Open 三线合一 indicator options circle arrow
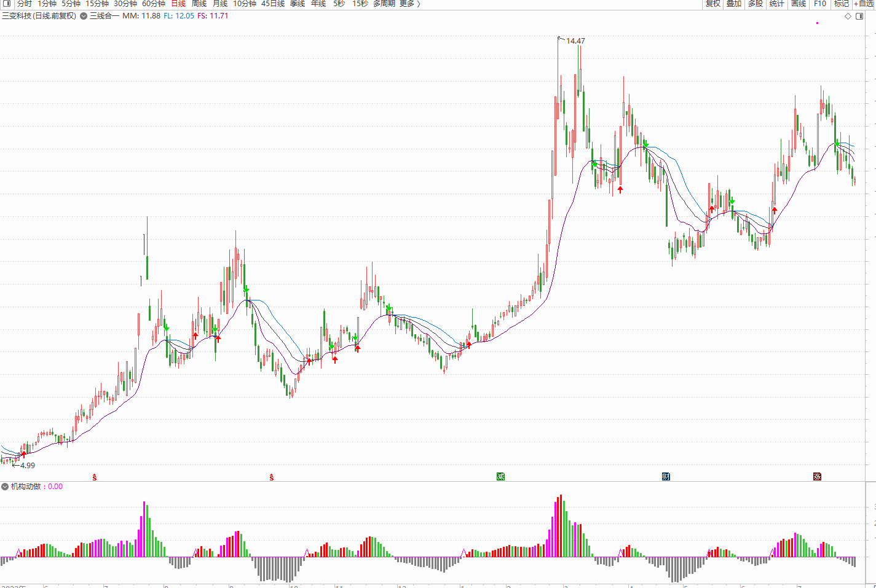Viewport: 876px width, 588px height. [x=84, y=16]
